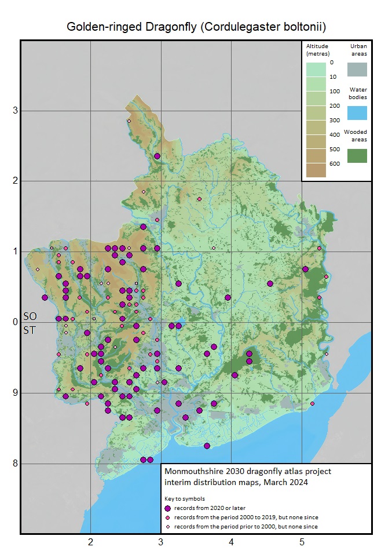Click the 600 altitude legend label
Screen dimensions: 392x554
[334, 163]
